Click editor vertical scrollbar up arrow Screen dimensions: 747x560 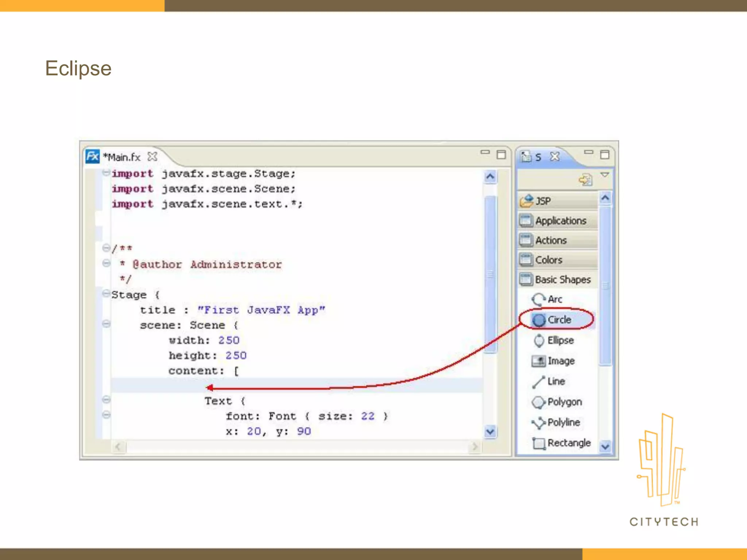tap(490, 177)
